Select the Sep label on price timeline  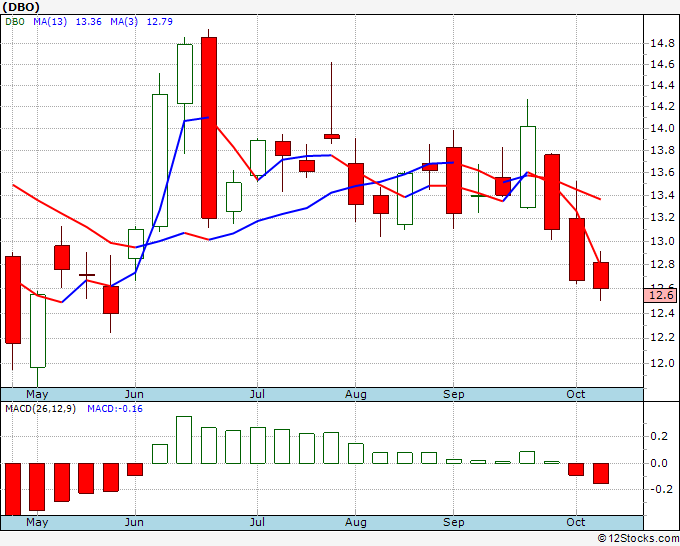[x=454, y=394]
